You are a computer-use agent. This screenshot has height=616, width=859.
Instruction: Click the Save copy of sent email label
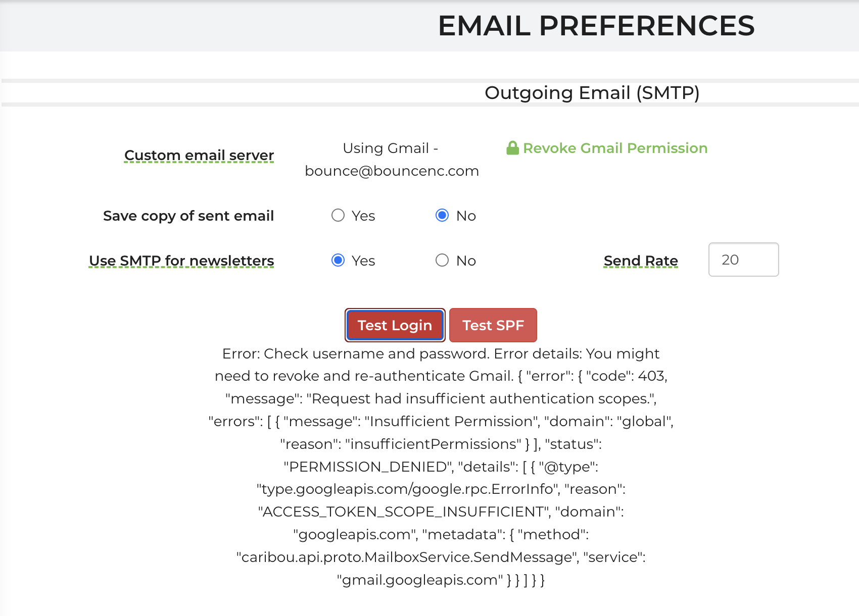point(188,216)
